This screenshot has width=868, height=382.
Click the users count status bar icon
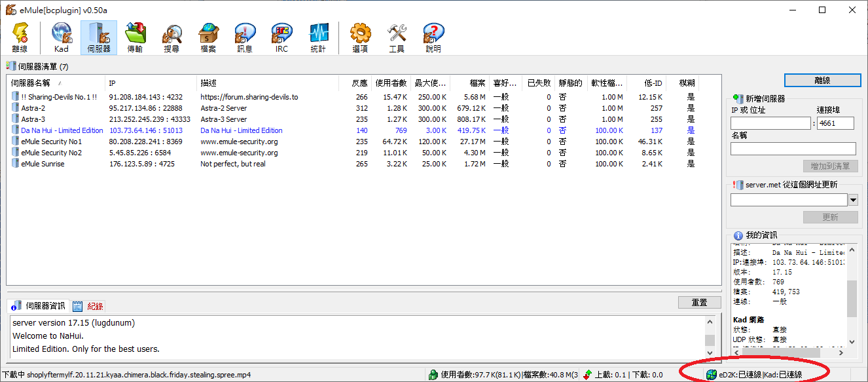point(433,375)
